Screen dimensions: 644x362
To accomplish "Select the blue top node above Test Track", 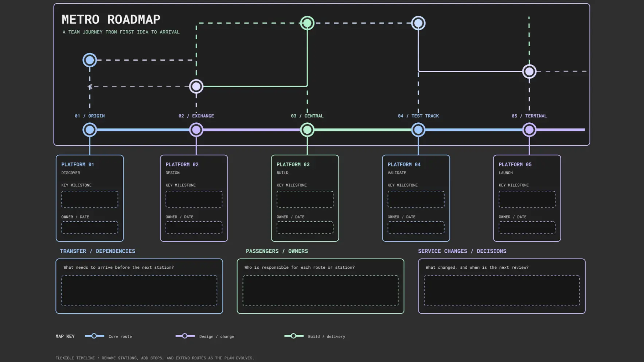I will click(418, 23).
